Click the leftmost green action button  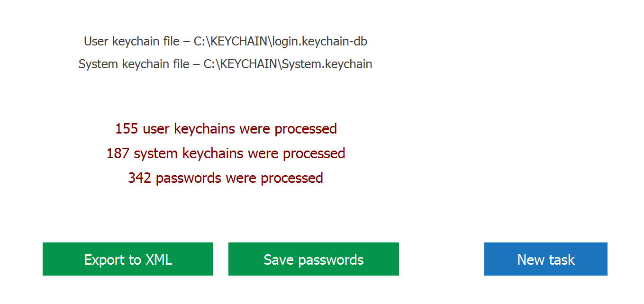tap(127, 259)
